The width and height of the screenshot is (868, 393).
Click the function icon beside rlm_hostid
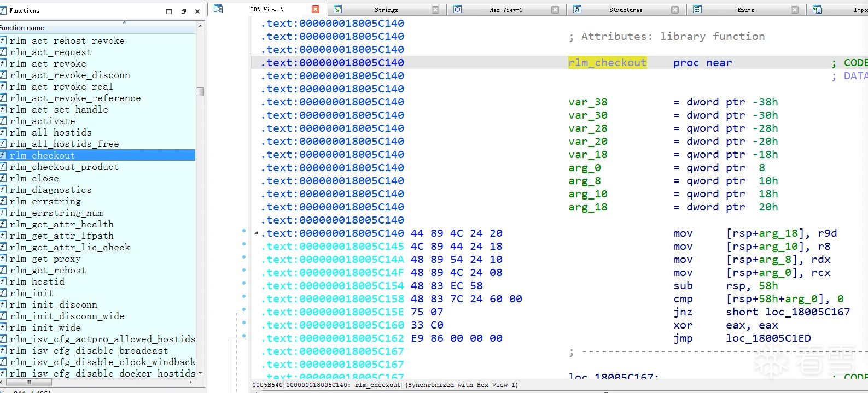tap(3, 281)
